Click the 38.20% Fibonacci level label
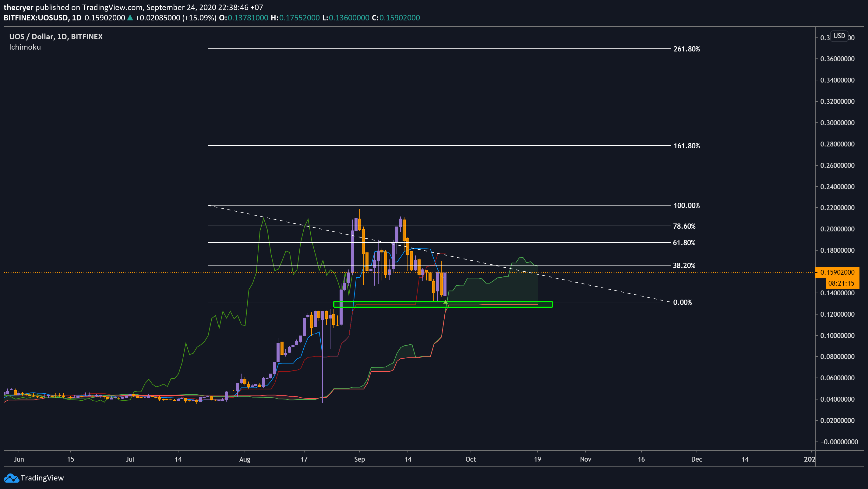This screenshot has width=868, height=489. click(684, 266)
